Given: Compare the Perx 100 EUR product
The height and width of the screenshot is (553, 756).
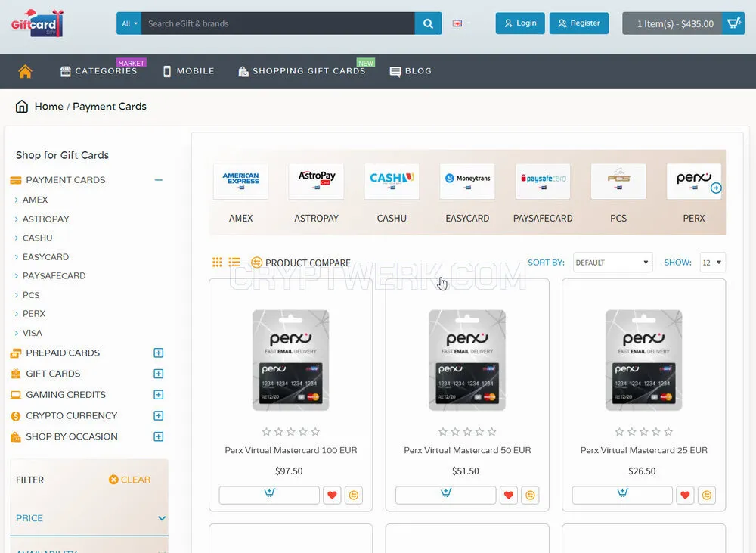Looking at the screenshot, I should [353, 495].
